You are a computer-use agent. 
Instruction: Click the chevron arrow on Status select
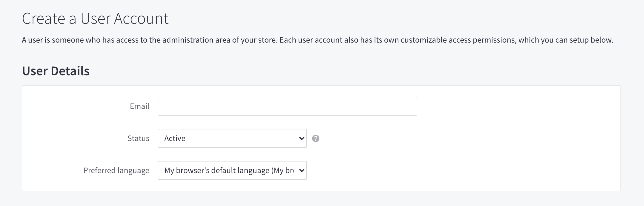click(x=302, y=138)
